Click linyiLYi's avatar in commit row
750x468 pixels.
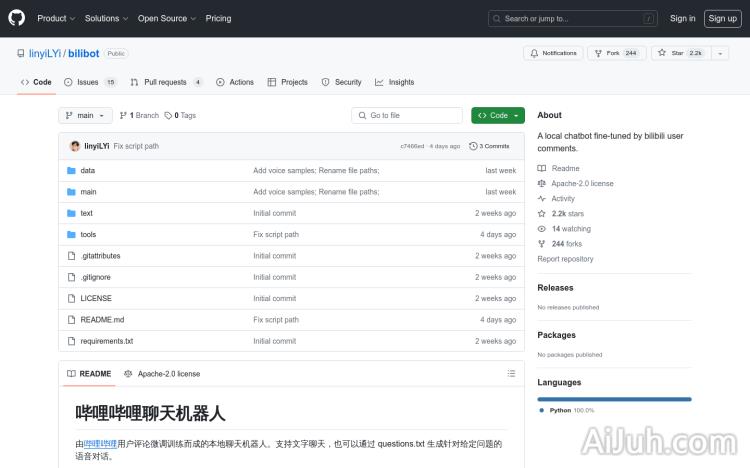pyautogui.click(x=75, y=146)
